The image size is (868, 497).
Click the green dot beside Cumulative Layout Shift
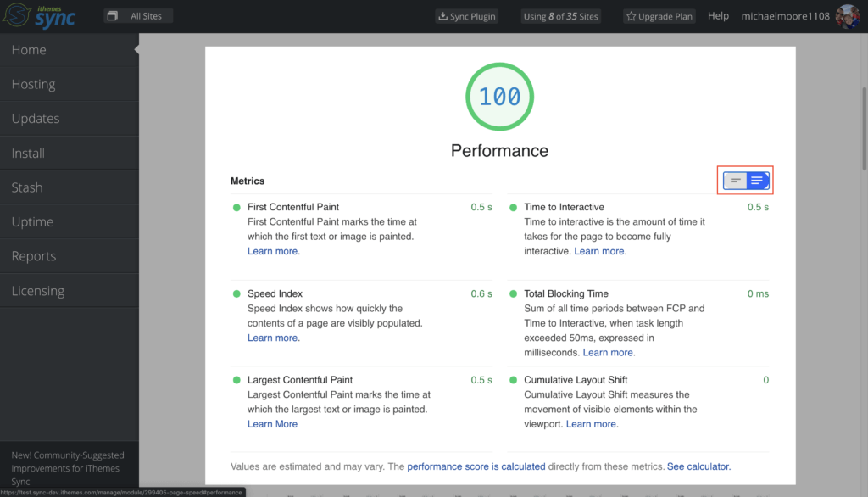(513, 380)
